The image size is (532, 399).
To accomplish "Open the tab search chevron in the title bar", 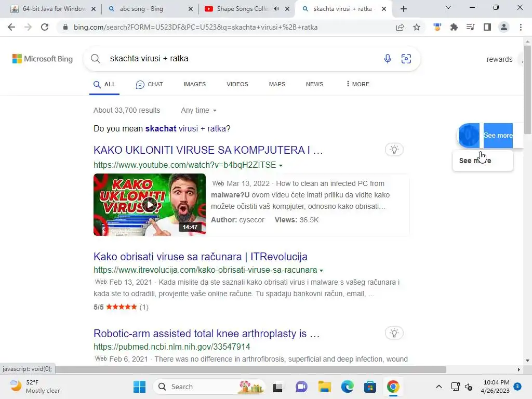I will click(x=448, y=7).
